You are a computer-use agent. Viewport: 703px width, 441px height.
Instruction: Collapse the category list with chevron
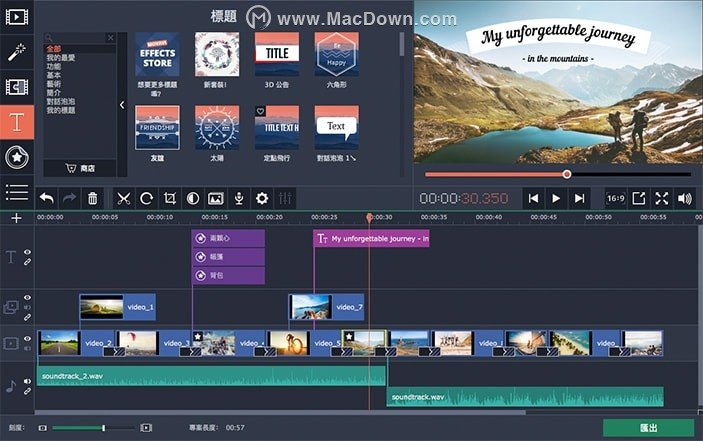click(x=122, y=105)
